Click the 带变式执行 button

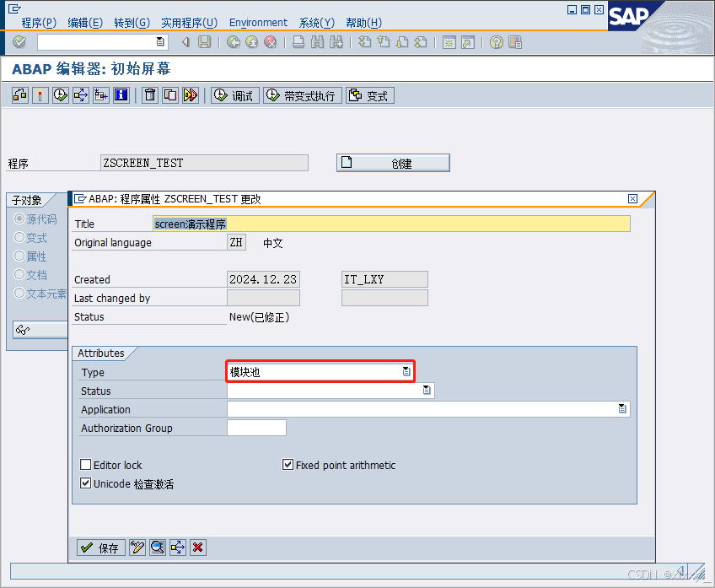point(303,95)
